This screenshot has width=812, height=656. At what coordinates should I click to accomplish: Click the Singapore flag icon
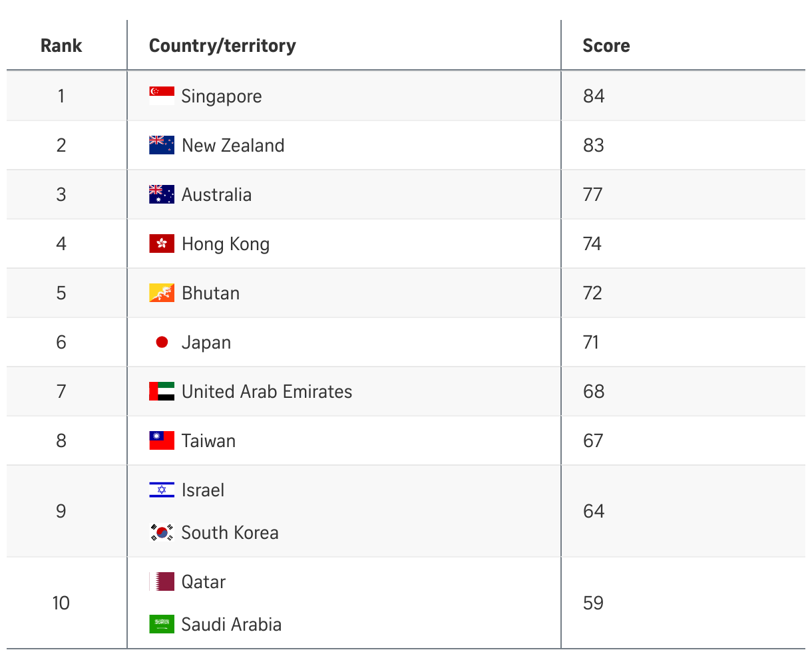[162, 96]
